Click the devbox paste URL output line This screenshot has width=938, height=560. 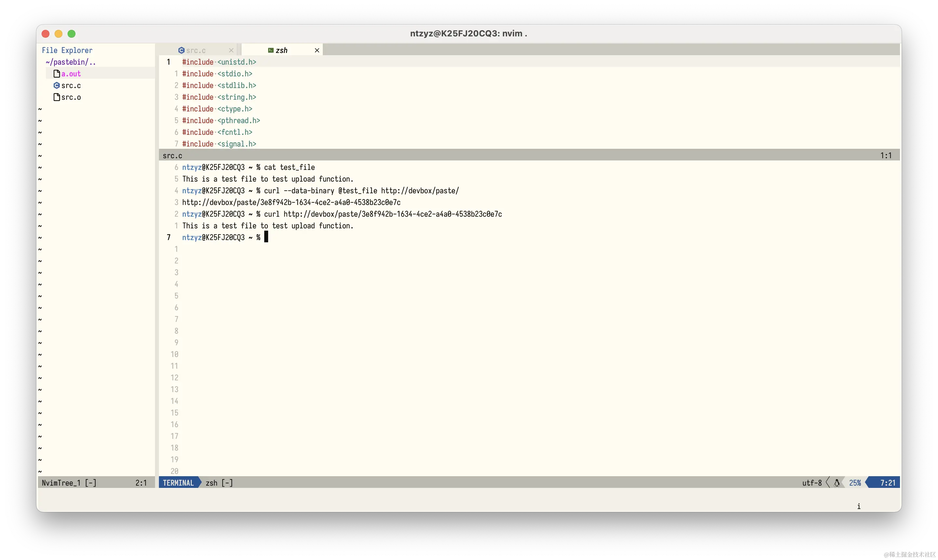click(x=291, y=202)
